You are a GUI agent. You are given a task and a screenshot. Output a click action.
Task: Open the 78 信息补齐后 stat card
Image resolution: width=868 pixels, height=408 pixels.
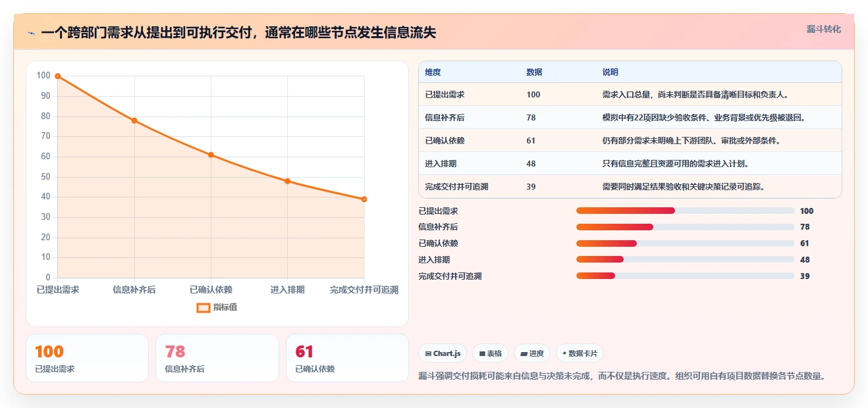(217, 358)
